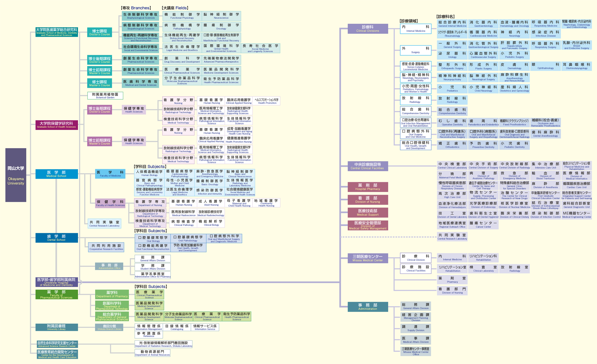Select Department of Pharmacy box
597x364 pixels.
[112, 294]
